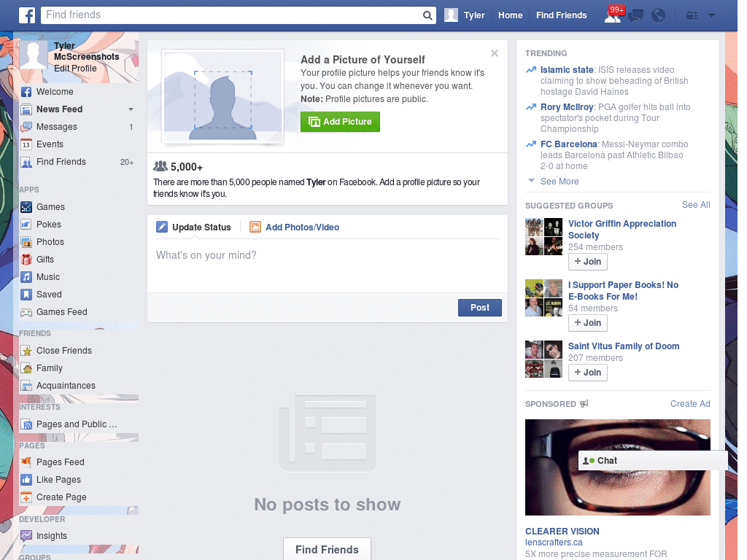Click Edit Profile link
The width and height of the screenshot is (747, 560).
tap(75, 68)
